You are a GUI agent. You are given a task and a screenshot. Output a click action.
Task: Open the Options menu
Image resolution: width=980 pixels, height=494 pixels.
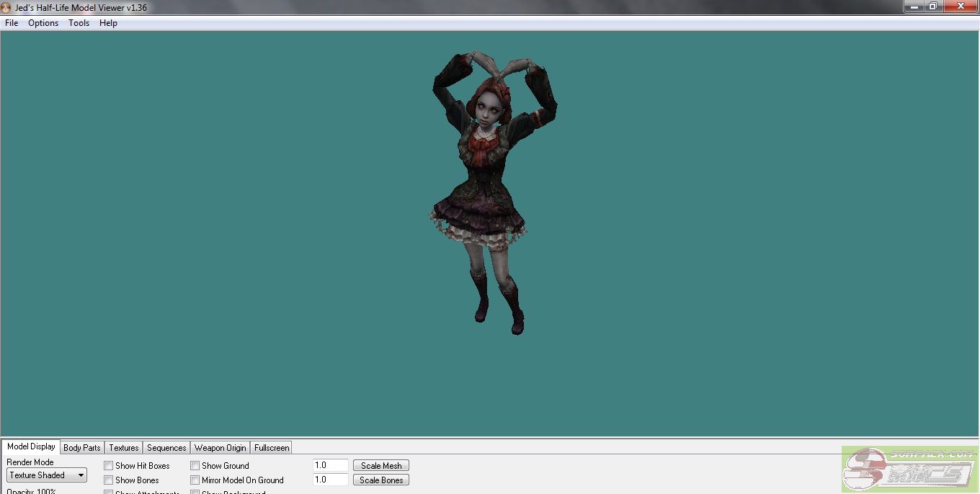tap(43, 23)
